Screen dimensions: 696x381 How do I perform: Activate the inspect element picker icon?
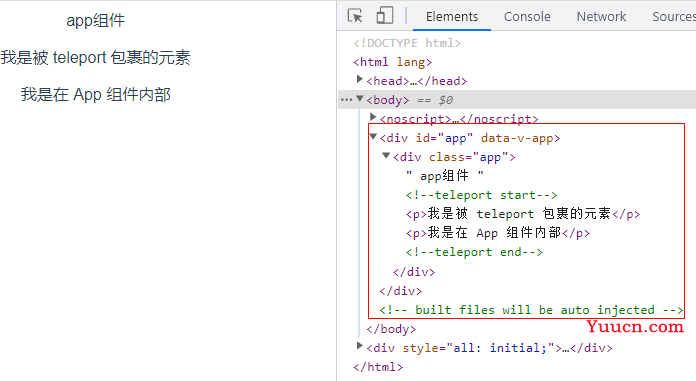click(355, 16)
